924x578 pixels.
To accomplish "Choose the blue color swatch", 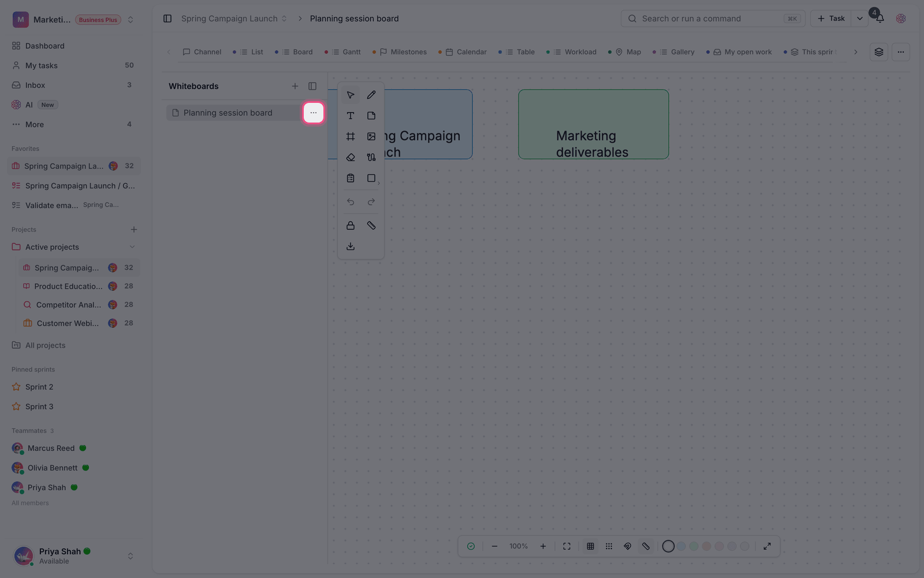I will coord(681,546).
